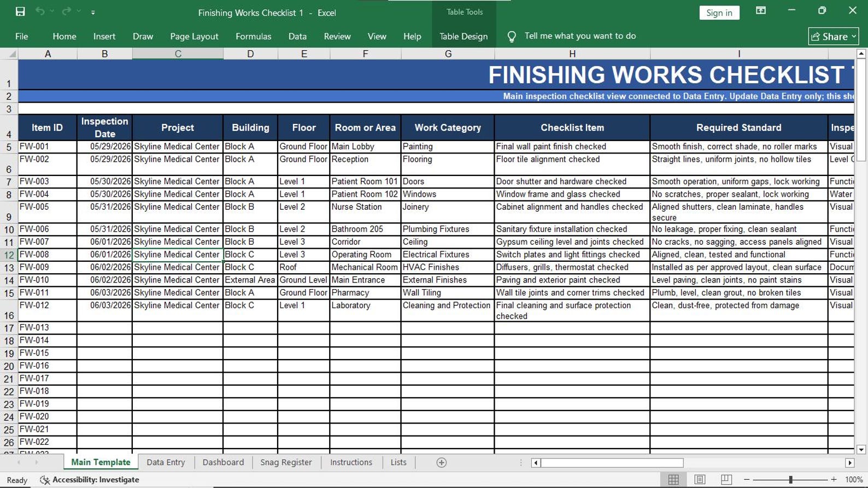Open the Redo history dropdown arrow
This screenshot has height=488, width=868.
click(79, 11)
